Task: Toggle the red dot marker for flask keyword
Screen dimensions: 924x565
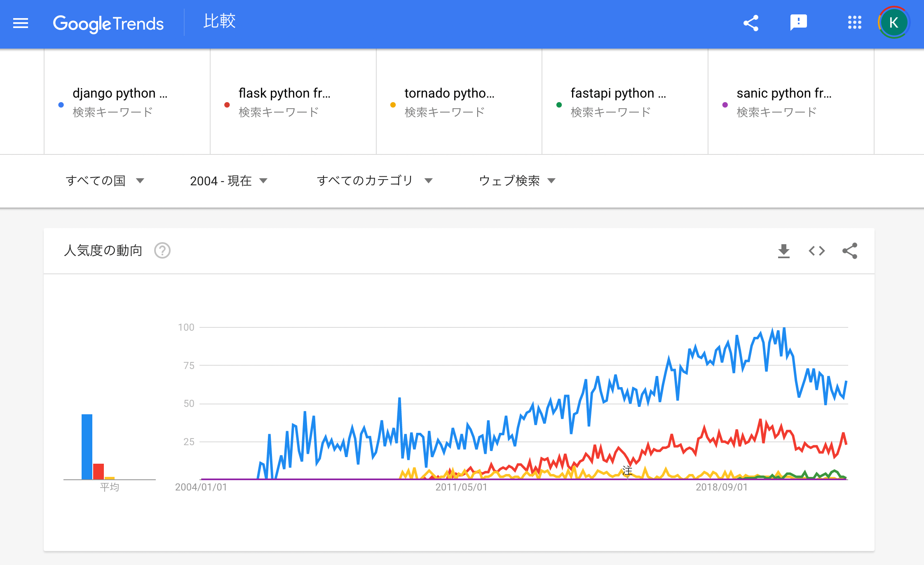Action: [227, 104]
